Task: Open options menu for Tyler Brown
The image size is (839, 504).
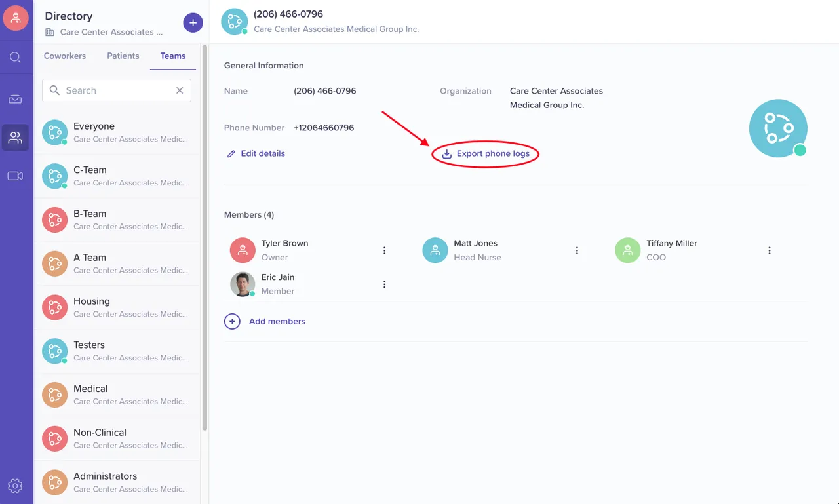Action: 385,250
